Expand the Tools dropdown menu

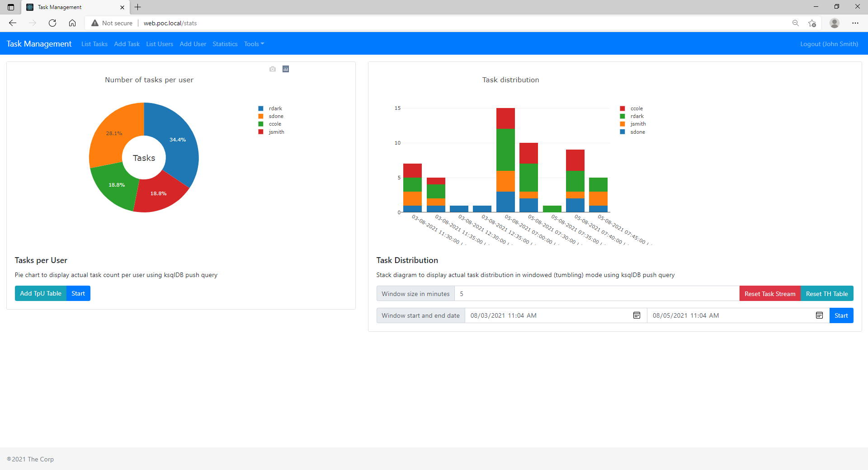coord(254,44)
